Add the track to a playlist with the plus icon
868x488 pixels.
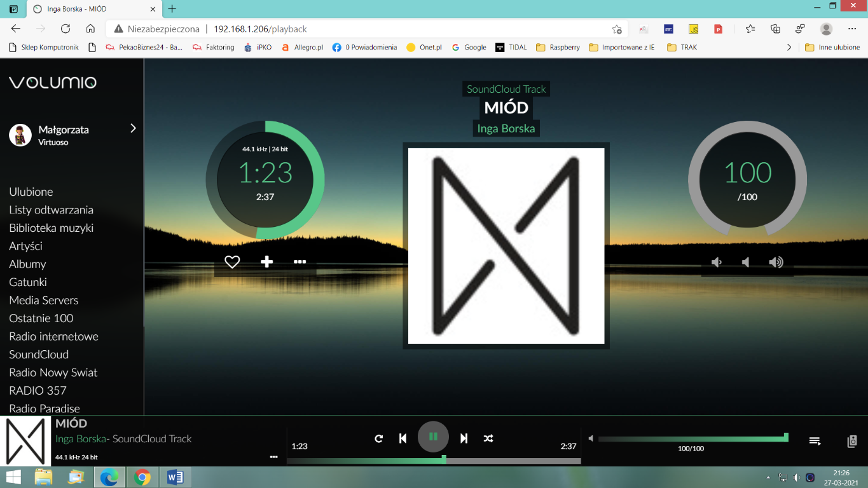pyautogui.click(x=267, y=262)
